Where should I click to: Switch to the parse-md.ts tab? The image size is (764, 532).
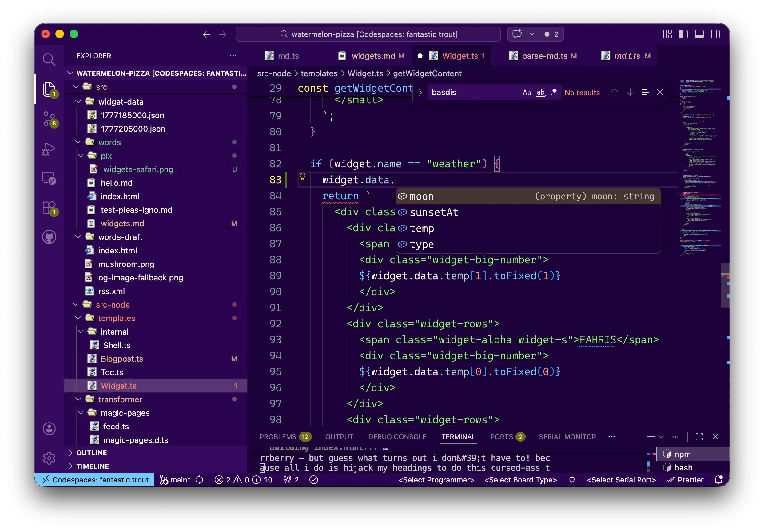point(544,56)
